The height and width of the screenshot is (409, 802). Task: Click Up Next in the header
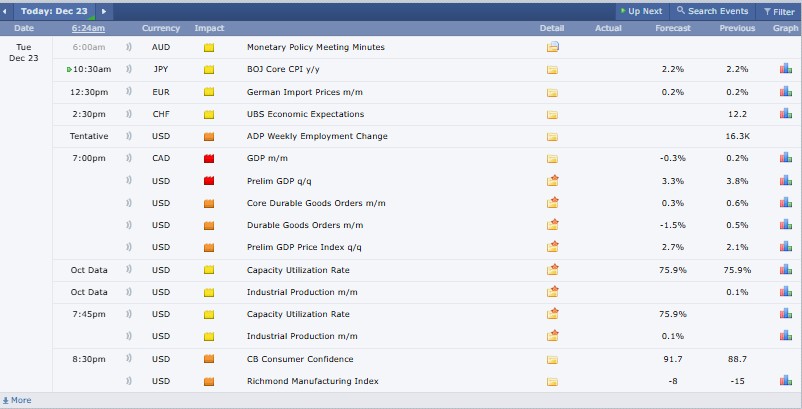tap(641, 11)
